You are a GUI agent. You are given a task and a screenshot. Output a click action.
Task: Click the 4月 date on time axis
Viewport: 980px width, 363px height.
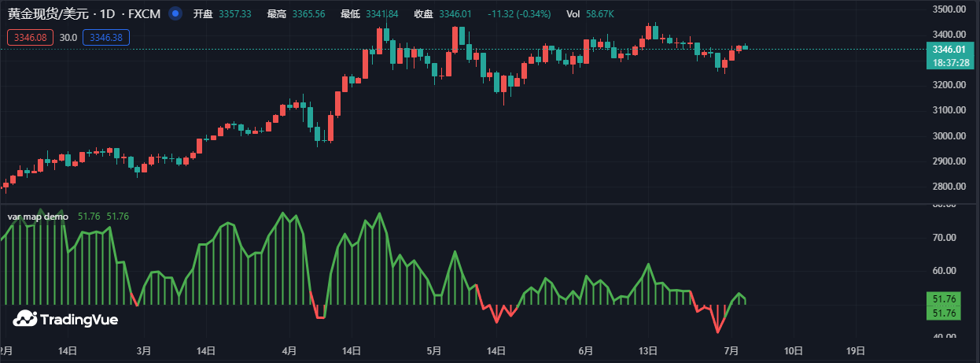point(289,350)
